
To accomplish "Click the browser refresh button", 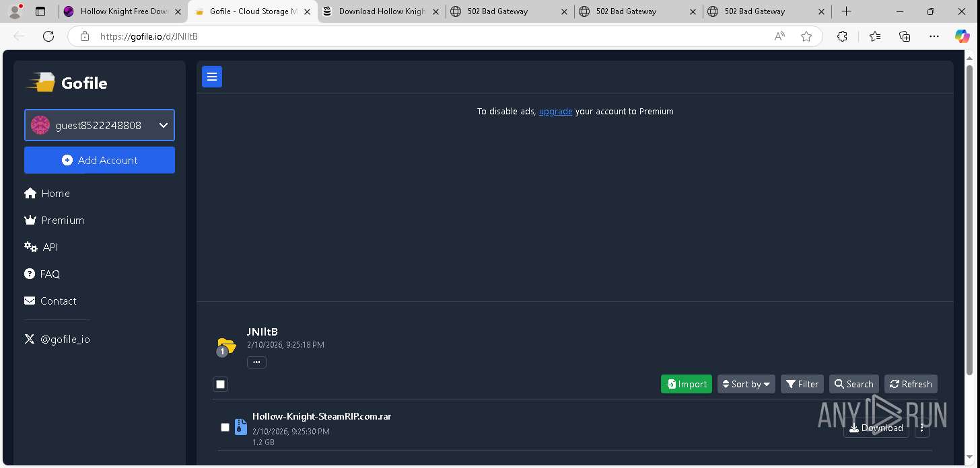I will pyautogui.click(x=48, y=36).
